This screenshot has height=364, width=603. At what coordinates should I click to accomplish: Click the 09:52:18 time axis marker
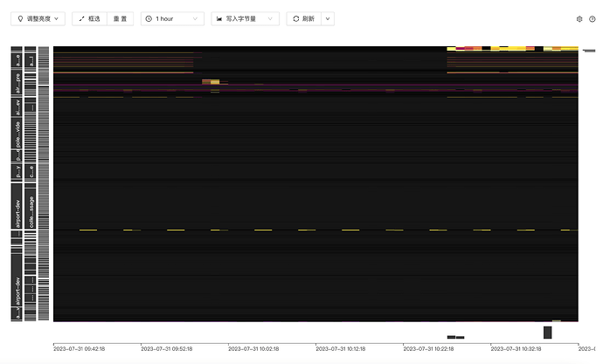pos(166,348)
